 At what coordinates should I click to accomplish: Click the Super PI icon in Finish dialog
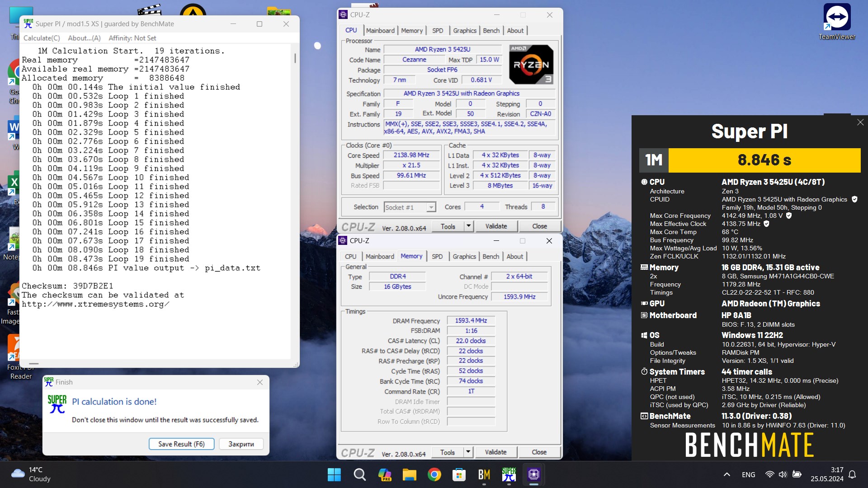(x=57, y=404)
